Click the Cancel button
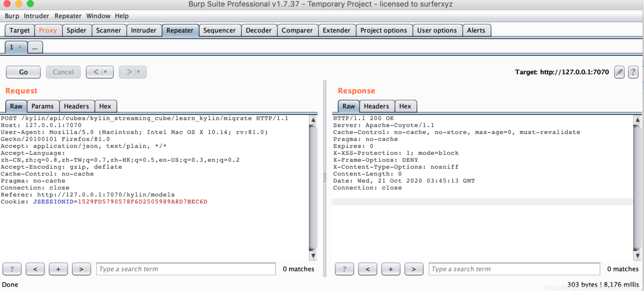Viewport: 644px width, 295px height. click(63, 72)
